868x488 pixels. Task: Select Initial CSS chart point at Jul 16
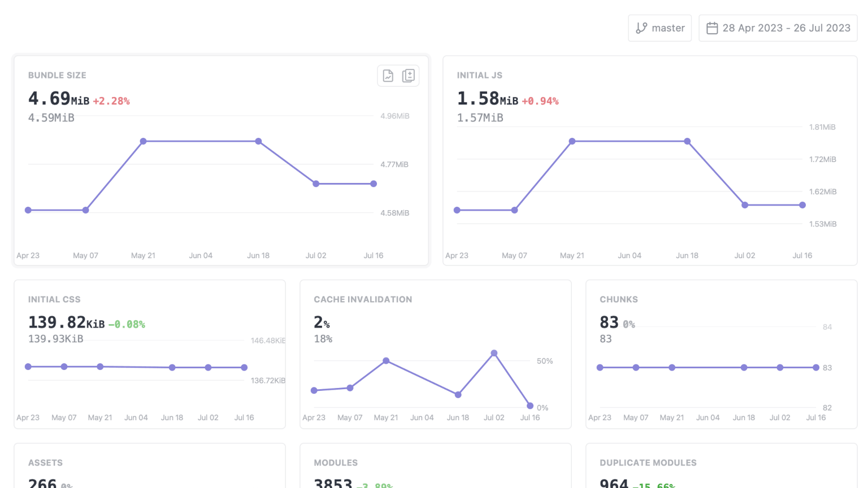point(244,368)
